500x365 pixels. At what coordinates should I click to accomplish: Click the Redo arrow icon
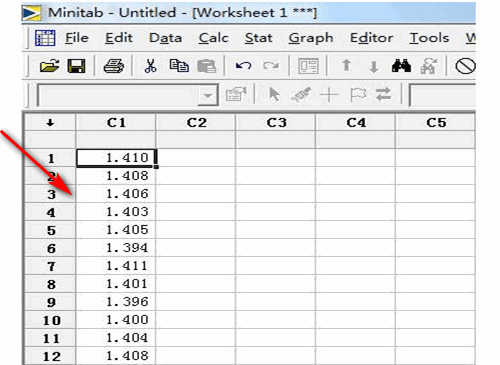point(271,66)
